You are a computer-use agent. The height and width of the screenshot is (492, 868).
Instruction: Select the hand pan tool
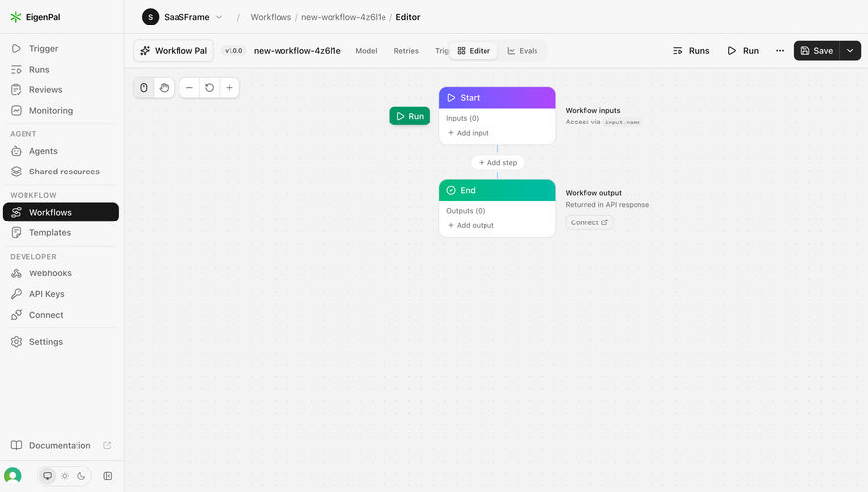pyautogui.click(x=164, y=88)
